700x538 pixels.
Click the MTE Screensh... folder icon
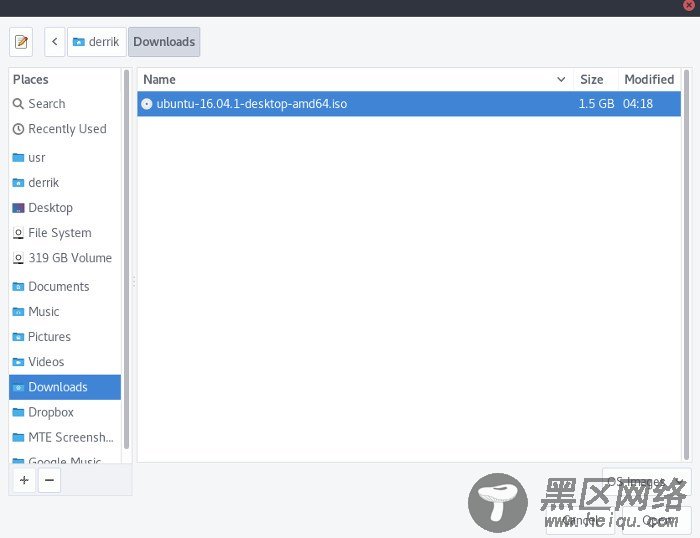click(18, 437)
